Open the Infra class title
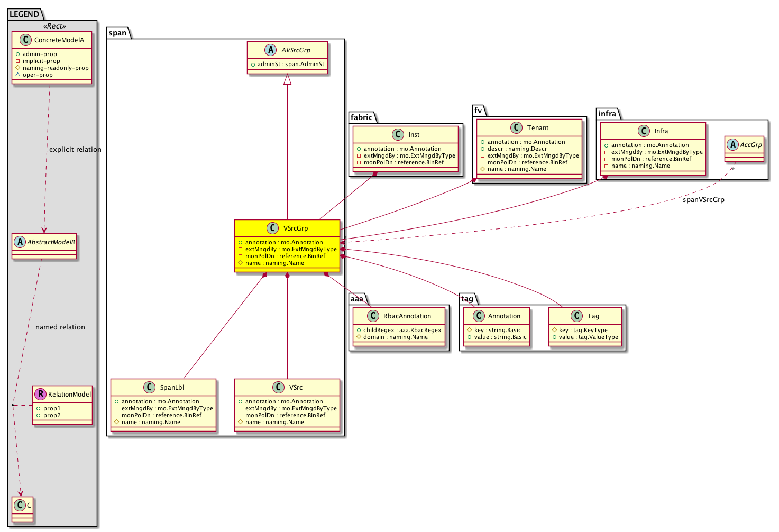Image resolution: width=779 pixels, height=532 pixels. (661, 131)
